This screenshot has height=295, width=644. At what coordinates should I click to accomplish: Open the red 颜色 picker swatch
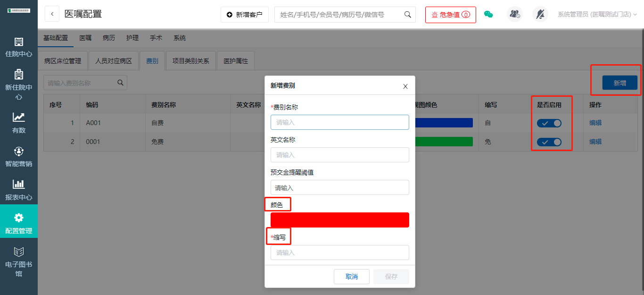pyautogui.click(x=340, y=220)
